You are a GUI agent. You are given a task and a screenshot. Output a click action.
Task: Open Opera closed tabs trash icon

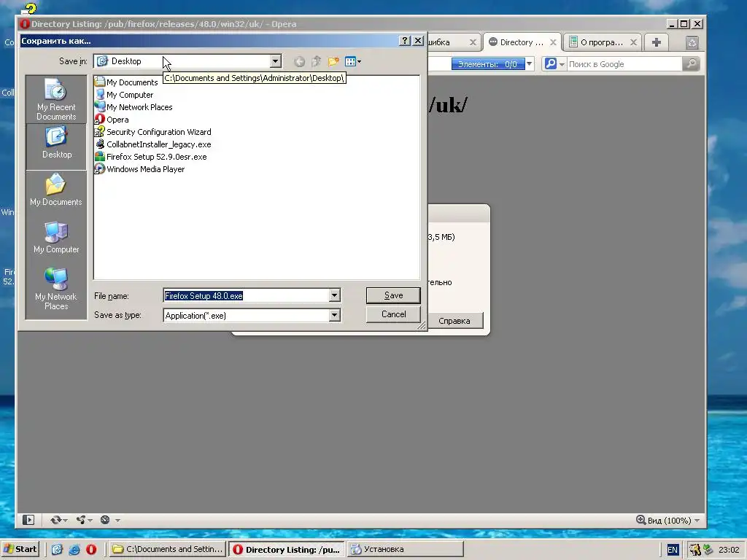692,43
